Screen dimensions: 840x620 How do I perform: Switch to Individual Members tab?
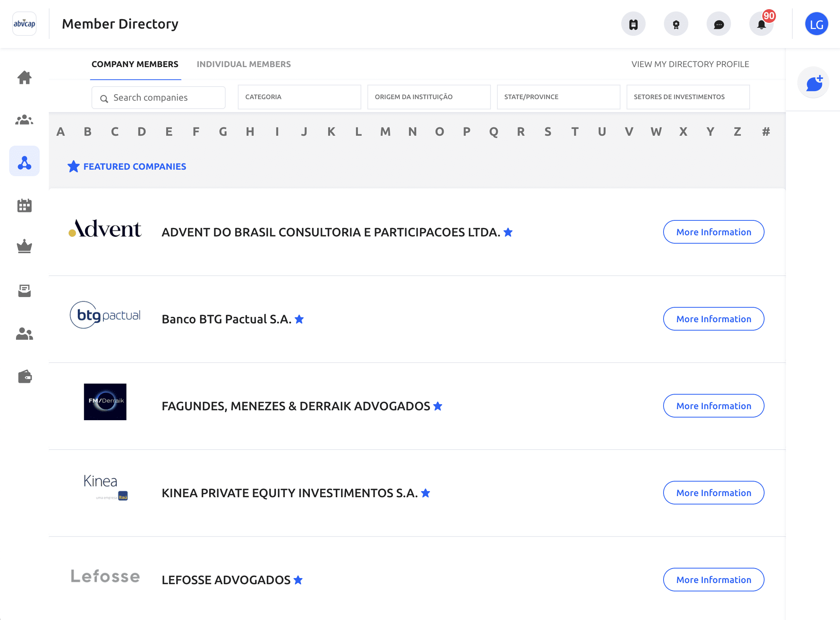[244, 64]
